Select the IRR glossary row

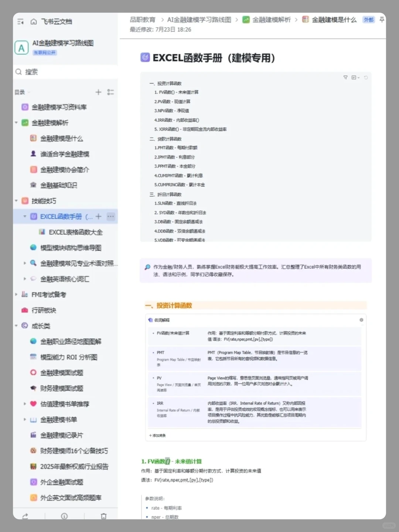tap(255, 412)
